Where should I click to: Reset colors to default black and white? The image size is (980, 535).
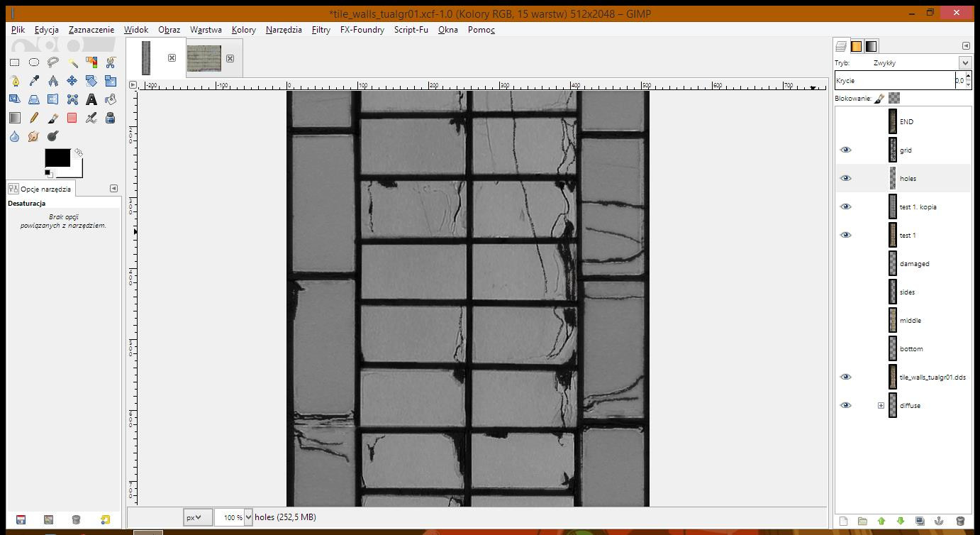click(48, 173)
